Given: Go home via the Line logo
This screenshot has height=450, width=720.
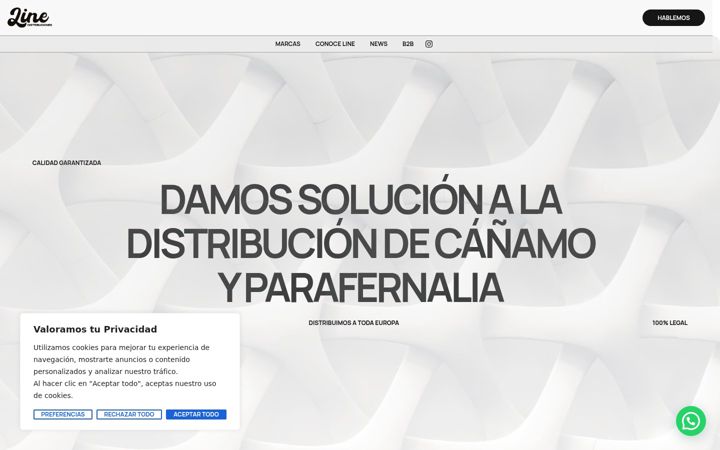Looking at the screenshot, I should pos(30,17).
